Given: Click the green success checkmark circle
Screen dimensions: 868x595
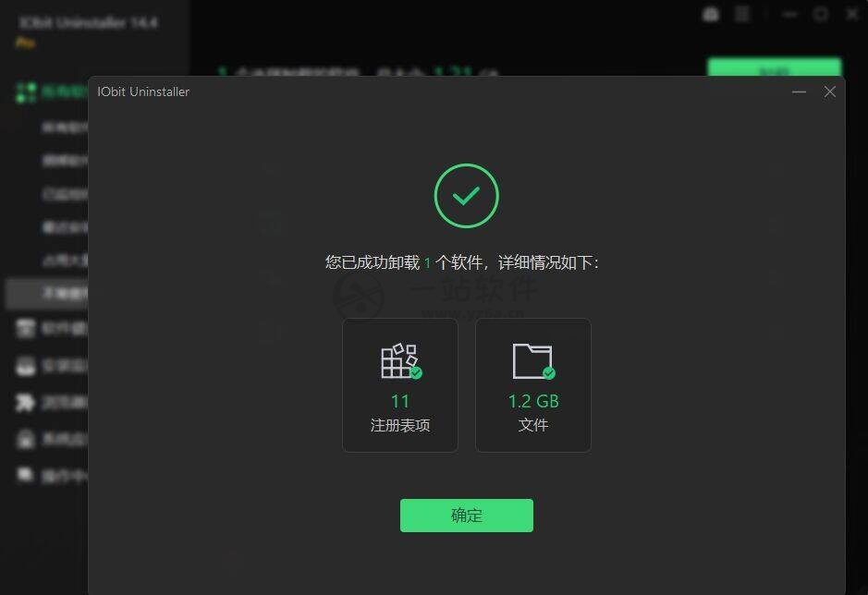Looking at the screenshot, I should point(466,195).
